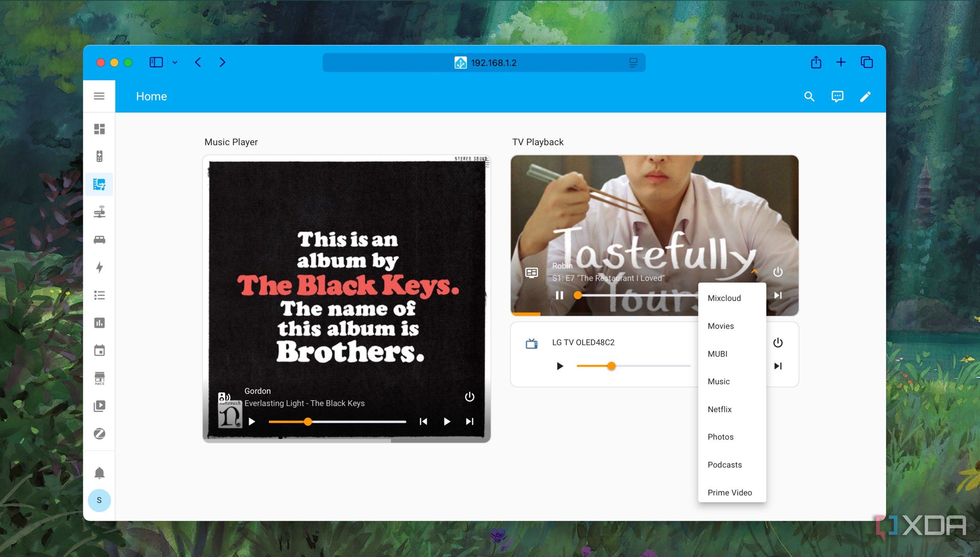
Task: Toggle power on the LG TV OLED48C2 card
Action: (778, 343)
